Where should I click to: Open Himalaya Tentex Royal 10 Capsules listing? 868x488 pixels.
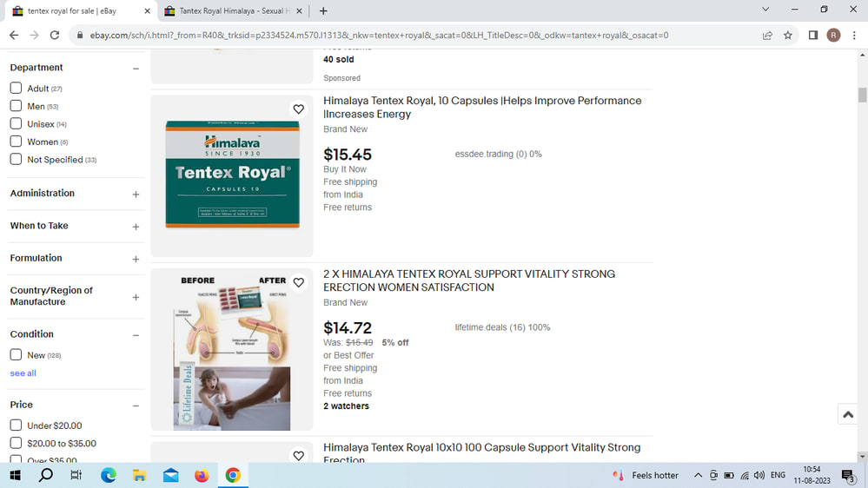click(482, 108)
